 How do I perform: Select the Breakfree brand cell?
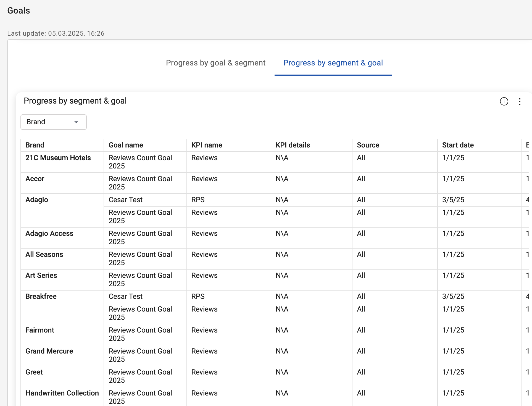coord(62,307)
